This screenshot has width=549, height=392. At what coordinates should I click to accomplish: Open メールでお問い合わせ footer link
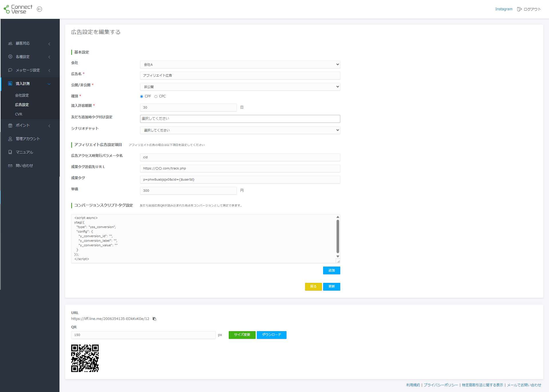tap(524, 385)
